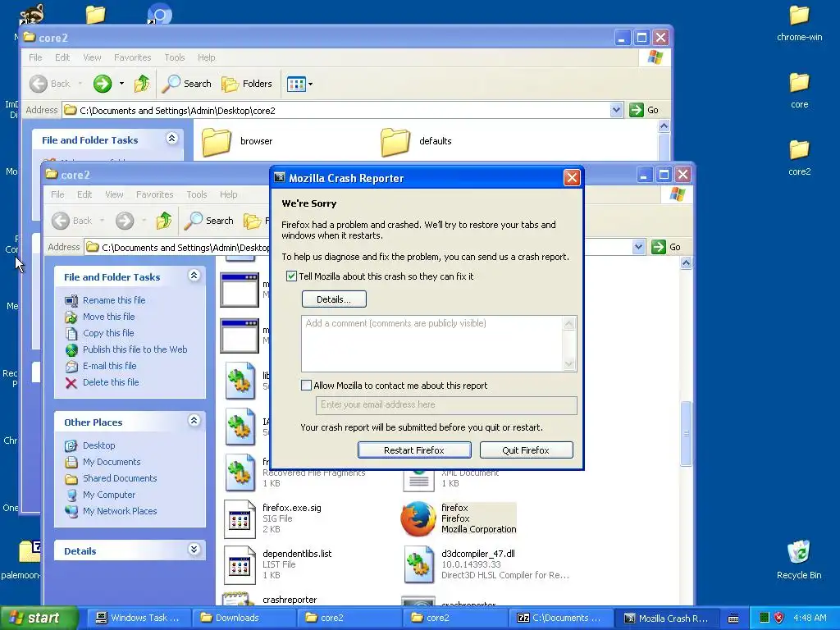Click Go button in front core2 address bar
The image size is (840, 630).
coord(666,247)
